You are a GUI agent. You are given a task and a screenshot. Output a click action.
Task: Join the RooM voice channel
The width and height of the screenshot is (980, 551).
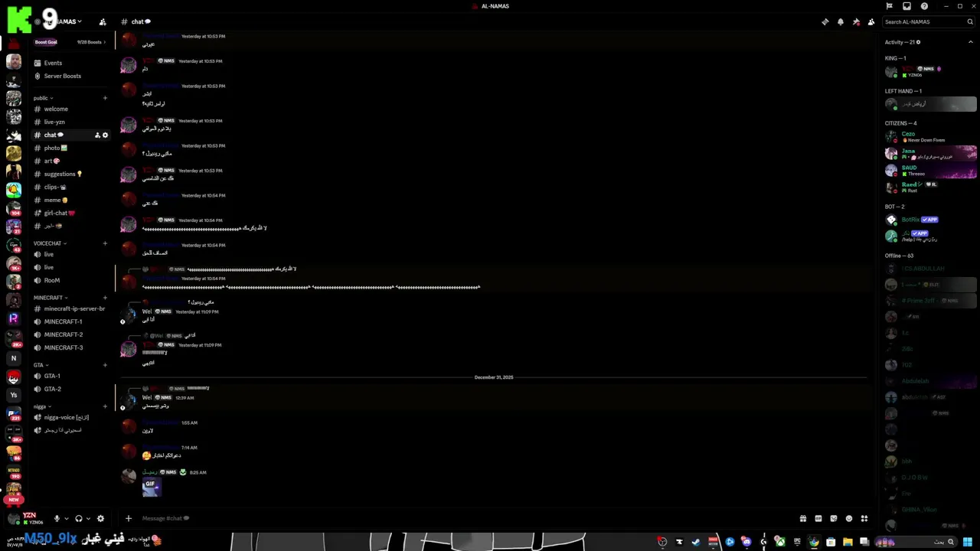point(72,280)
